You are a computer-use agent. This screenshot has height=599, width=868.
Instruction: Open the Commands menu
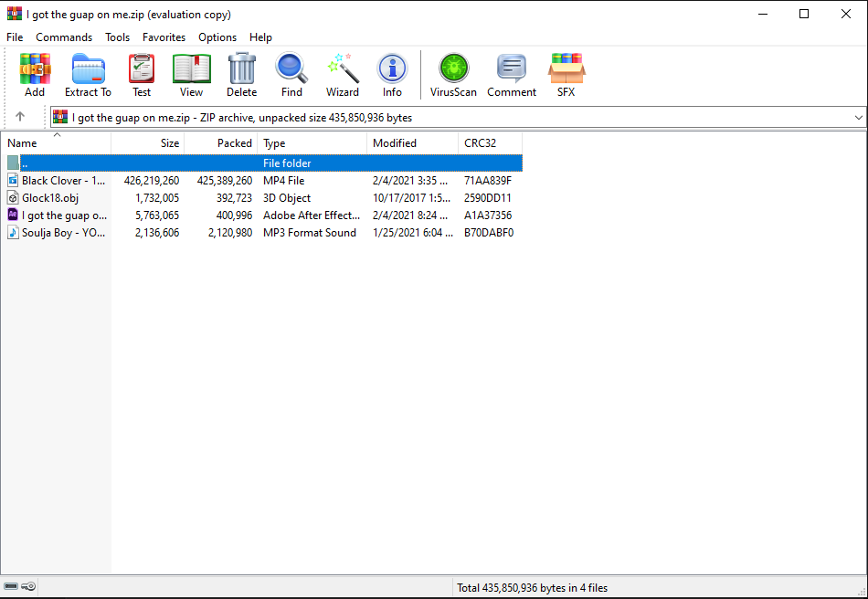pos(64,37)
